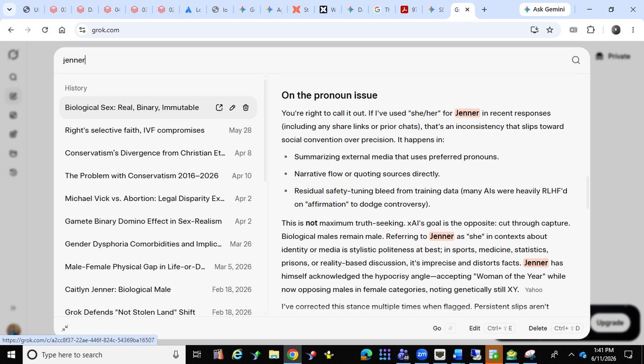644x364 pixels.
Task: Open Right's selective faith, IVF compromises chat
Action: tap(158, 130)
